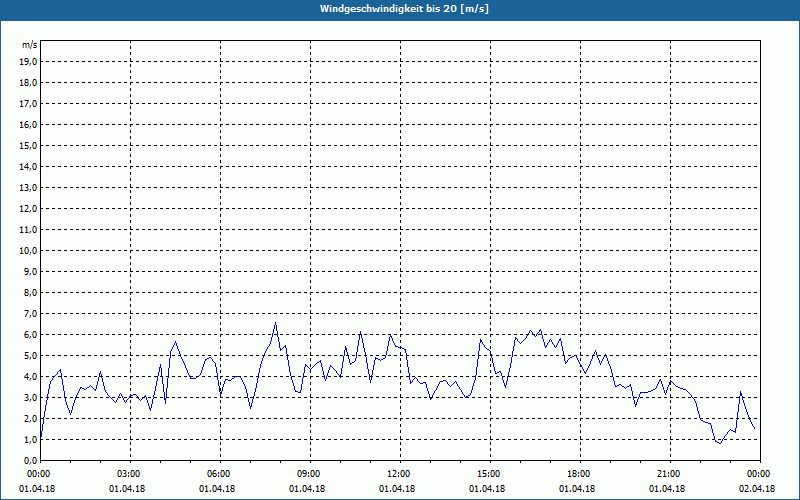Image resolution: width=800 pixels, height=500 pixels.
Task: Choose the 9,0 y-axis label
Action: click(x=31, y=271)
